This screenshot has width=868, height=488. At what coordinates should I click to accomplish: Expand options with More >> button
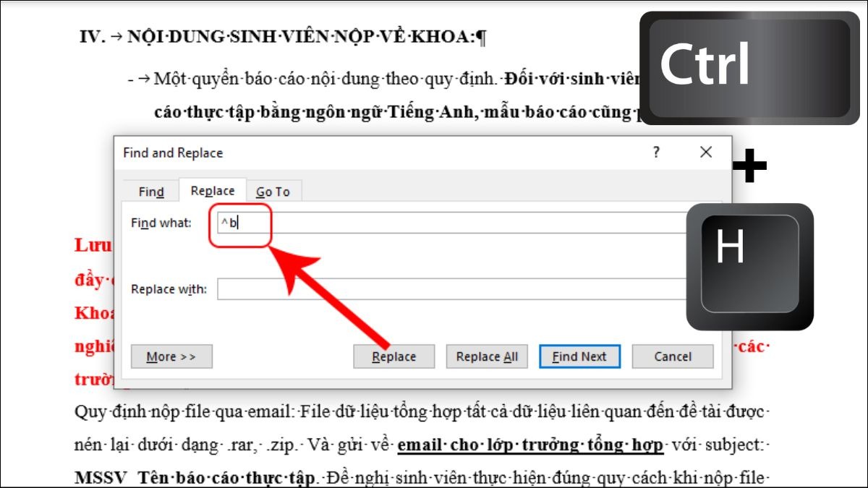pyautogui.click(x=171, y=356)
